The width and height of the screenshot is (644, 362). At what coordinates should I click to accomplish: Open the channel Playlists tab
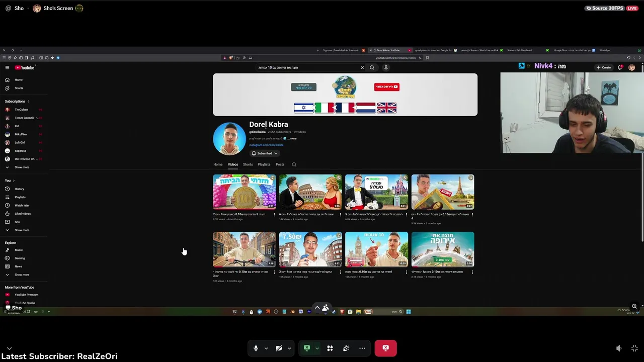(264, 164)
